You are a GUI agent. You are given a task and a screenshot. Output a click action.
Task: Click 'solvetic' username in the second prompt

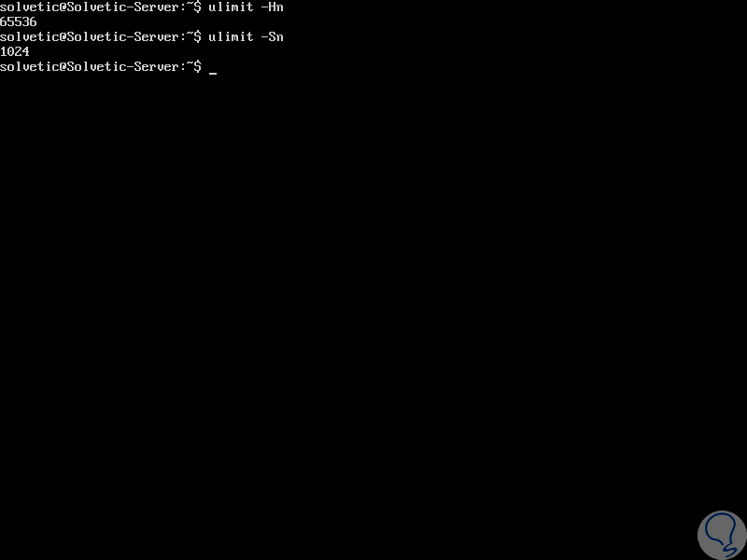[30, 36]
